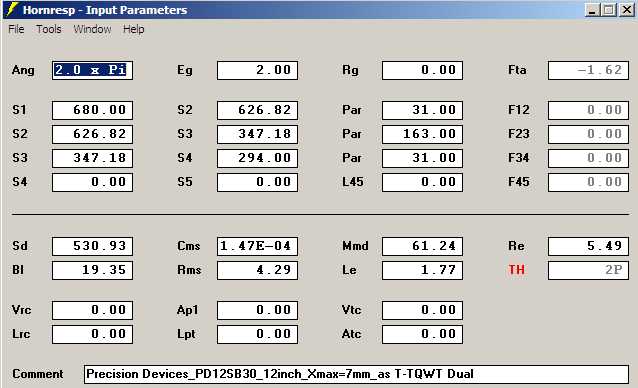Select the S1 field with 680.00
This screenshot has width=638, height=388.
tap(92, 110)
